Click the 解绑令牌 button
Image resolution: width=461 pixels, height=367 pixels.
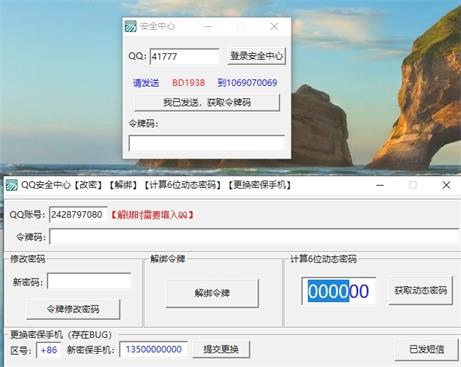coord(212,293)
